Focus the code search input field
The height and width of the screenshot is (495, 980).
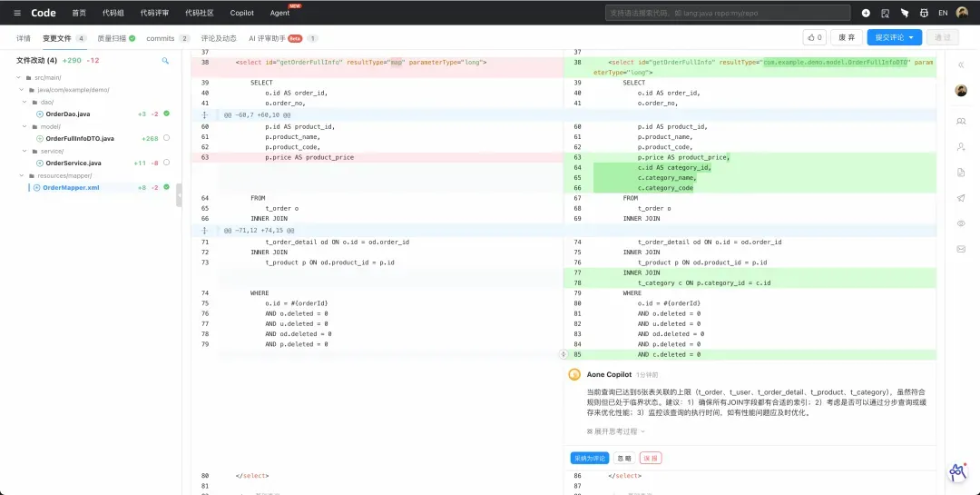(728, 13)
